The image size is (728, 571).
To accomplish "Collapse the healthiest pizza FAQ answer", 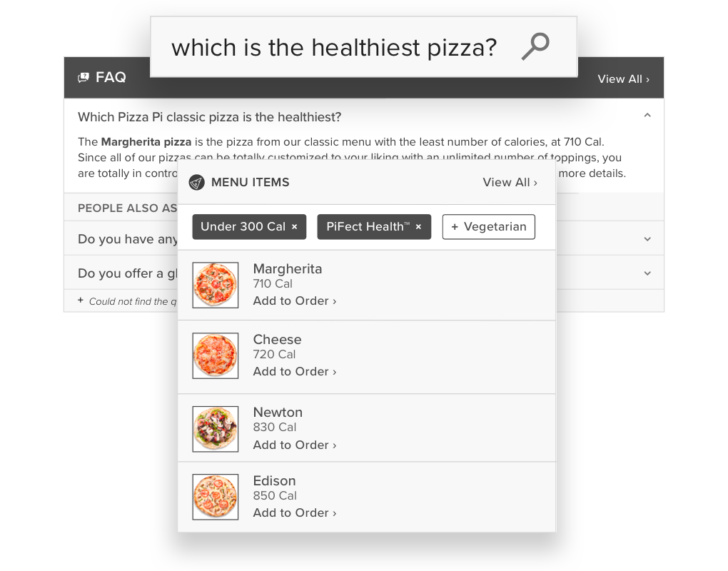I will (647, 116).
